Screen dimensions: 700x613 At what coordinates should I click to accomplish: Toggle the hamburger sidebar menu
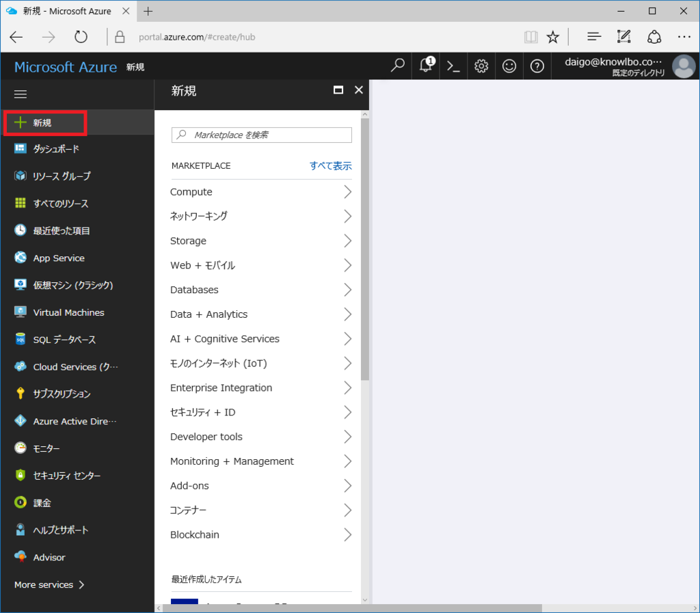click(x=21, y=94)
